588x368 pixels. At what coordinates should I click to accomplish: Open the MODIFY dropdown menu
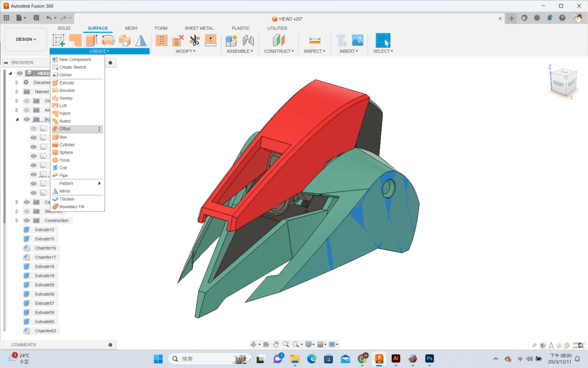click(185, 51)
